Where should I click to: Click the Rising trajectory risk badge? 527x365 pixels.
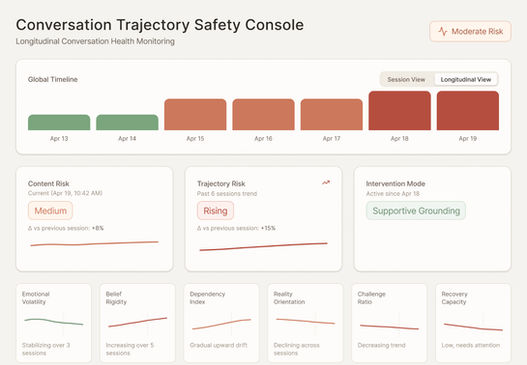pyautogui.click(x=215, y=211)
